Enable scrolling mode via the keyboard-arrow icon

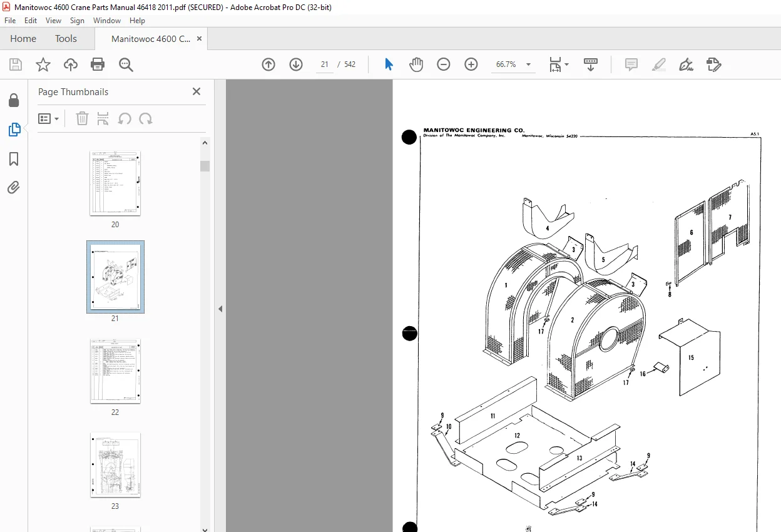pos(591,64)
